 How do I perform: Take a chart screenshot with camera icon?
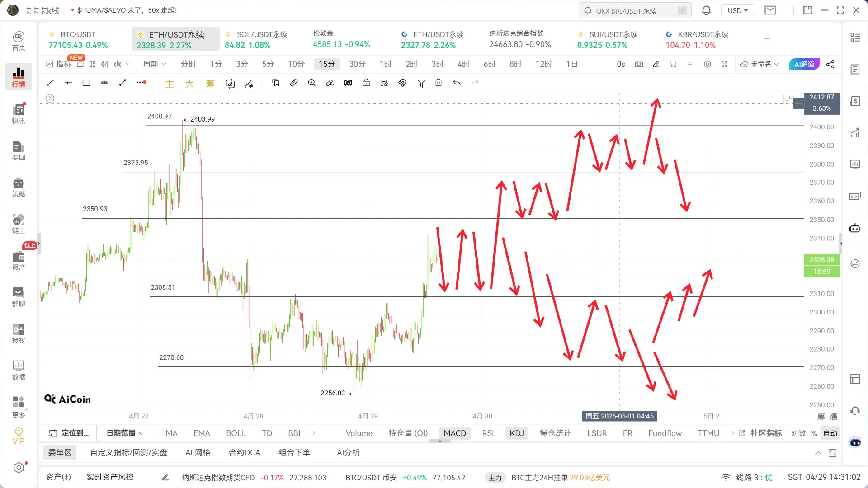[x=639, y=64]
